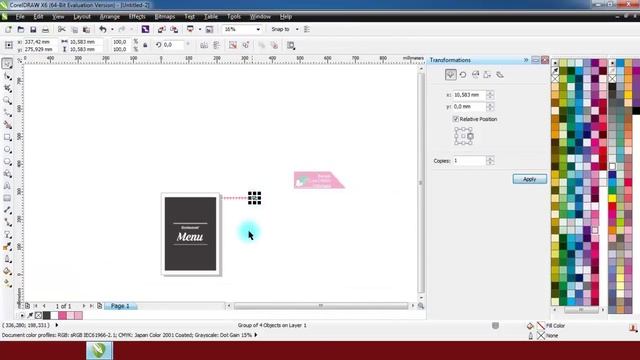The image size is (640, 360).
Task: Toggle the lock ratio padlock button
Action: click(x=145, y=45)
